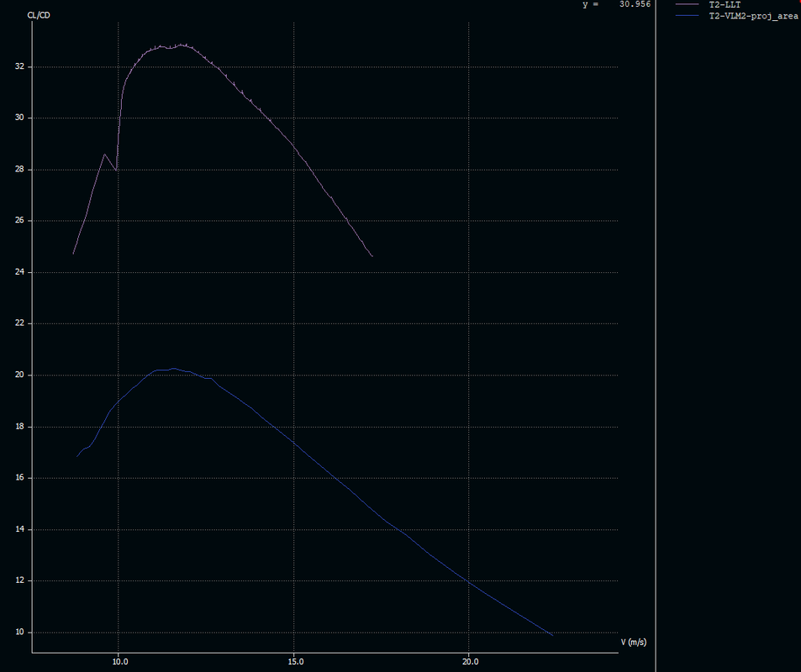Click the 30 y-axis tick label
This screenshot has height=672, width=801.
tap(19, 118)
